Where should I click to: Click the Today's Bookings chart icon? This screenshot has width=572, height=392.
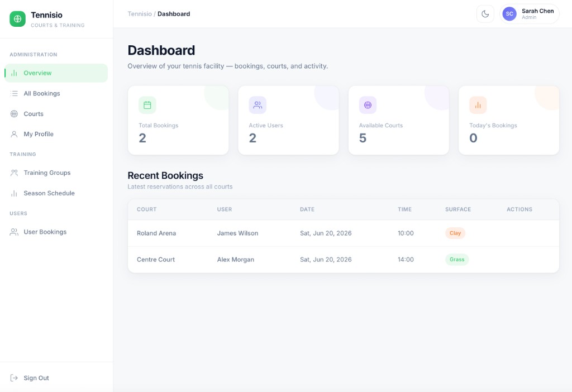coord(478,105)
